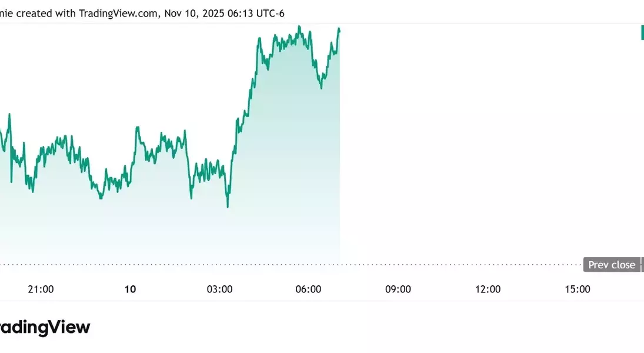Click the 06:00 time axis label

(x=309, y=289)
